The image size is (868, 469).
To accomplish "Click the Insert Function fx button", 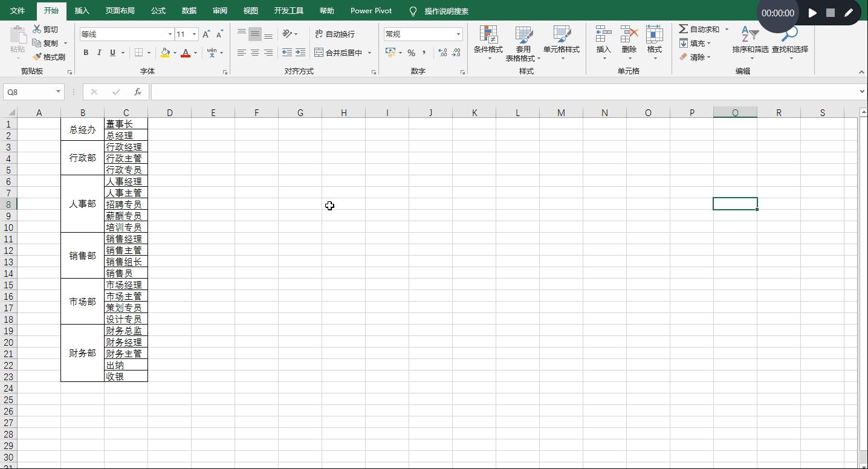I will 138,92.
